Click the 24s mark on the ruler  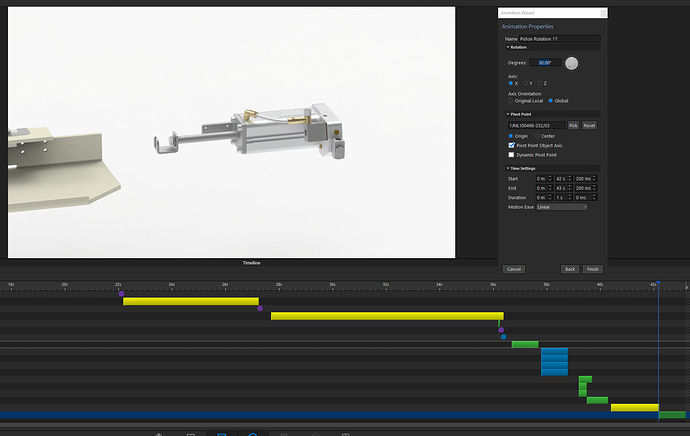[172, 285]
